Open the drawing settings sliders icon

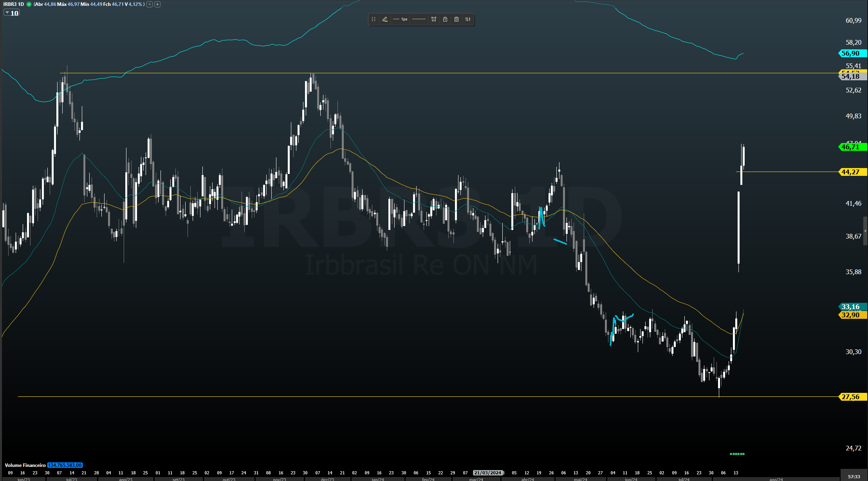(468, 19)
